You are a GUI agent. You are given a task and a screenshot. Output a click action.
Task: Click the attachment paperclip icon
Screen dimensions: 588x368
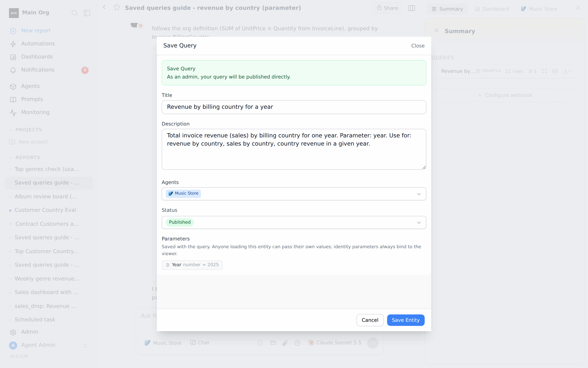pos(285,343)
